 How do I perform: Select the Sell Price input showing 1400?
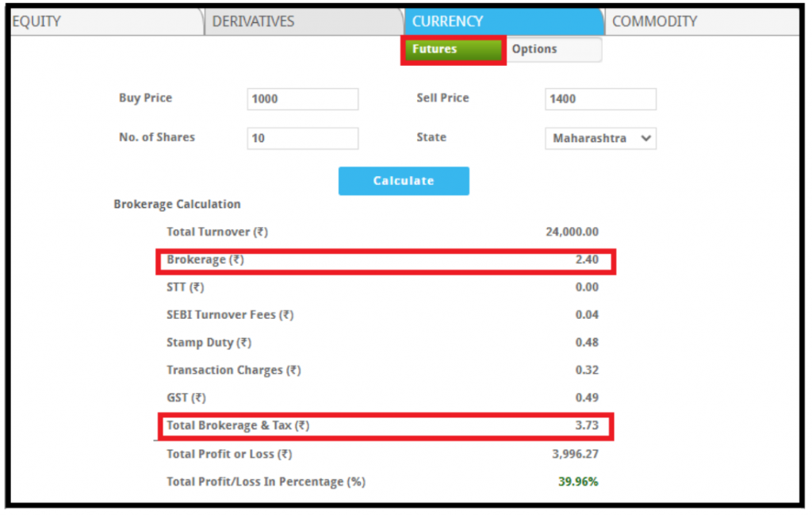click(x=600, y=98)
